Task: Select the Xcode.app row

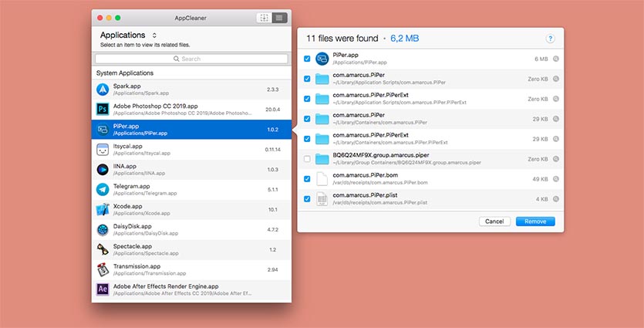Action: [x=191, y=210]
